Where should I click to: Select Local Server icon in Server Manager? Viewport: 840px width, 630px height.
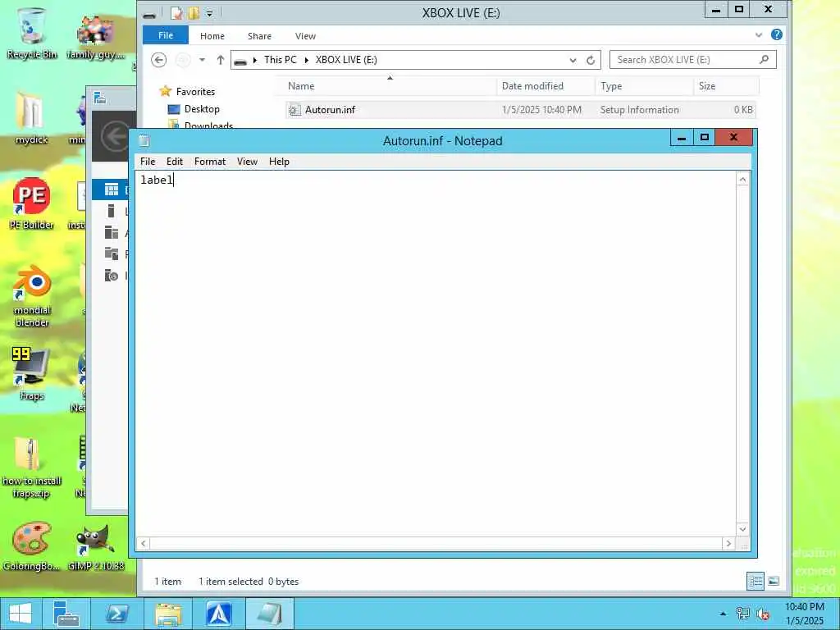tap(112, 211)
